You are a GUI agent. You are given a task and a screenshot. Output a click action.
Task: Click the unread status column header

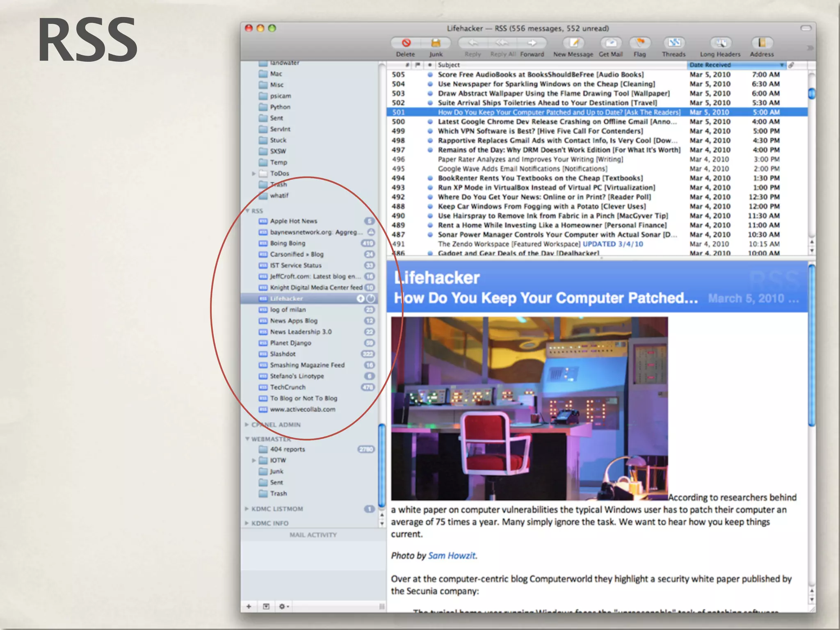429,65
